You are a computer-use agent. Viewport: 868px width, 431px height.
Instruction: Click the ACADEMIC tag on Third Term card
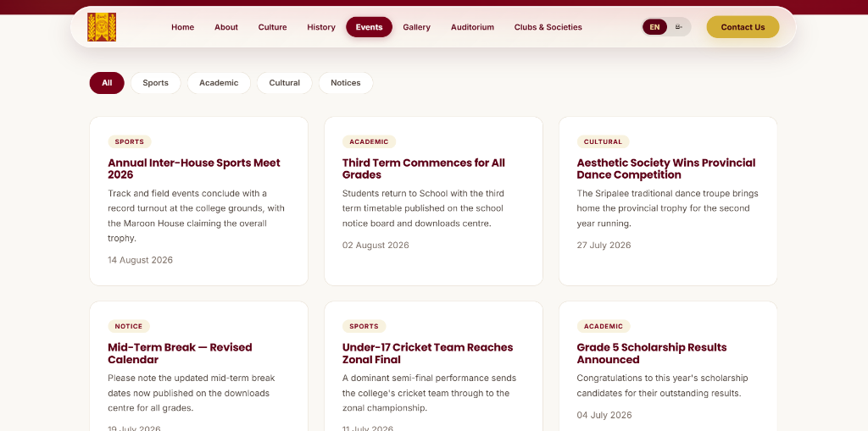[369, 141]
